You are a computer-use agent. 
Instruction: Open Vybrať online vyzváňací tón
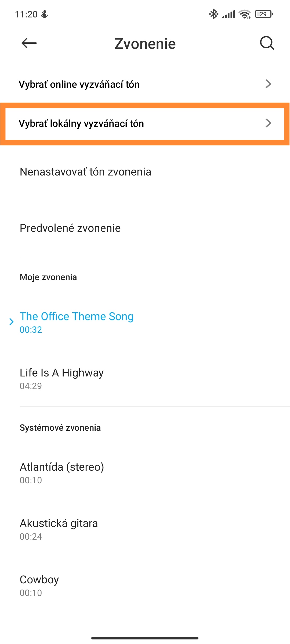click(145, 84)
